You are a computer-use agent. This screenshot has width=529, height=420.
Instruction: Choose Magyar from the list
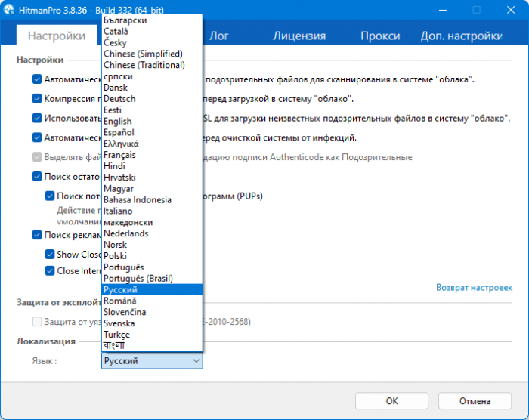click(x=152, y=189)
